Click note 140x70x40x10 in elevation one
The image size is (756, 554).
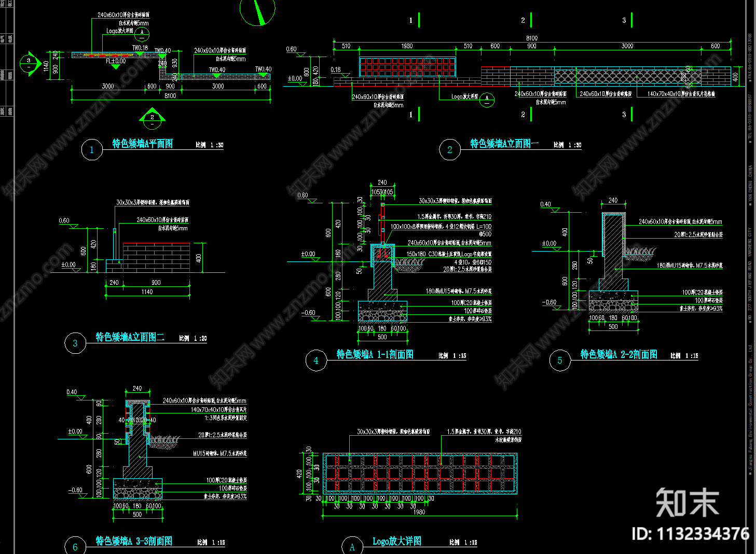pyautogui.click(x=681, y=94)
